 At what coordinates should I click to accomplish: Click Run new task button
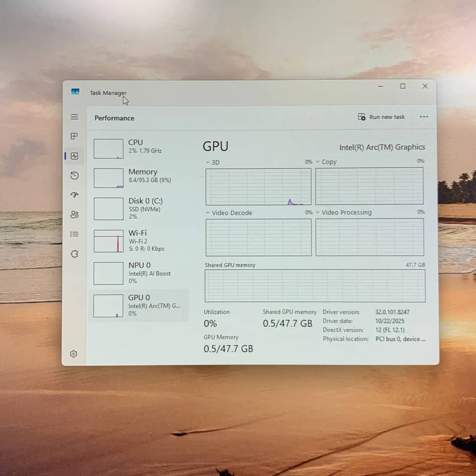(381, 117)
